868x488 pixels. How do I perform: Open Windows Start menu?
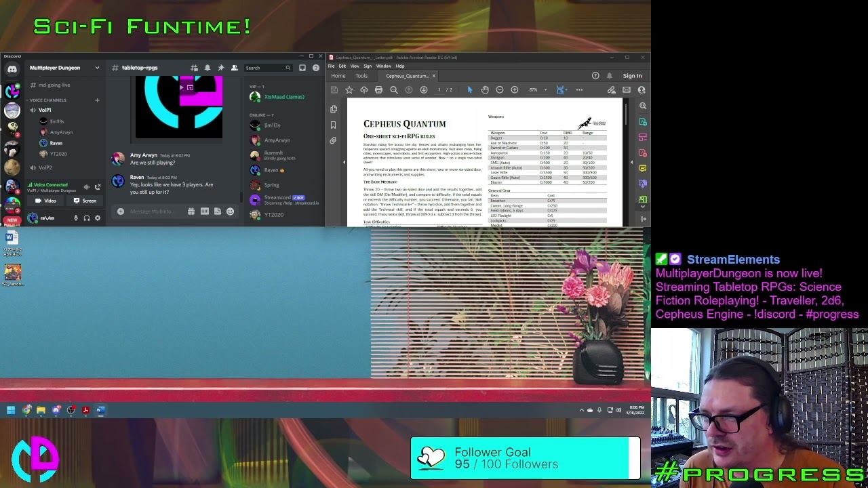11,410
